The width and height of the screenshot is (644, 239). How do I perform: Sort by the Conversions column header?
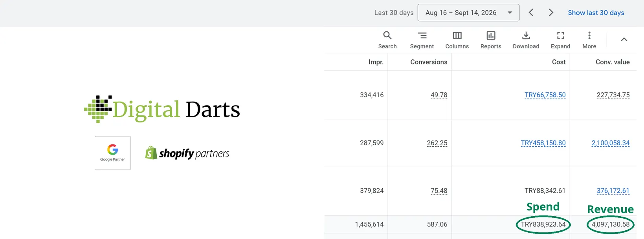pyautogui.click(x=429, y=62)
